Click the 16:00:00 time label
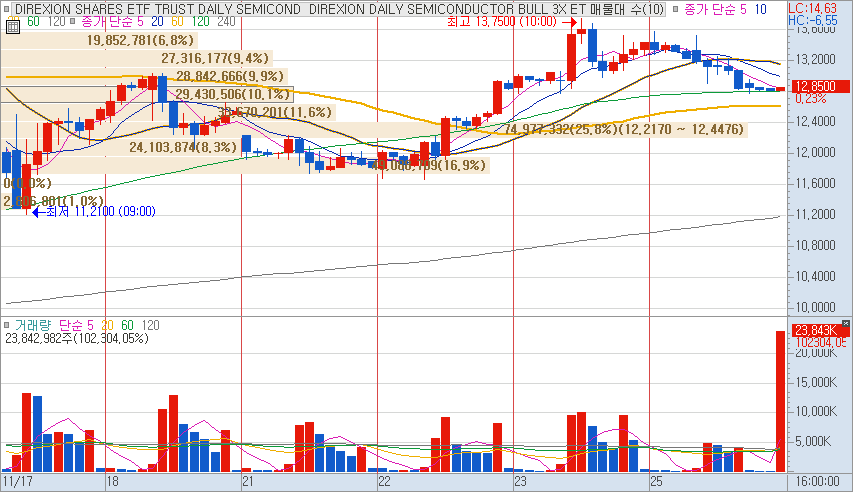Viewport: 853px width, 492px height. point(817,482)
